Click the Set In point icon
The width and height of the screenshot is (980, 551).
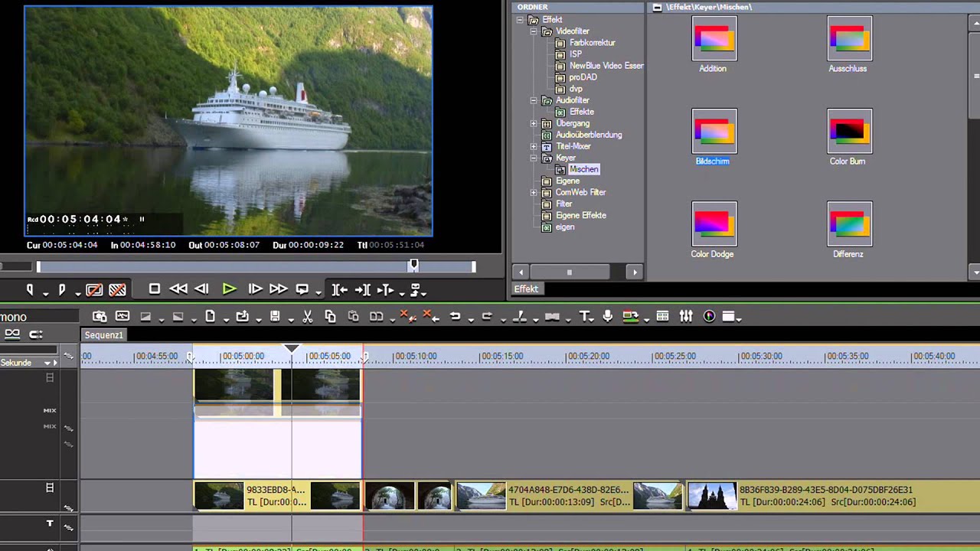(30, 290)
